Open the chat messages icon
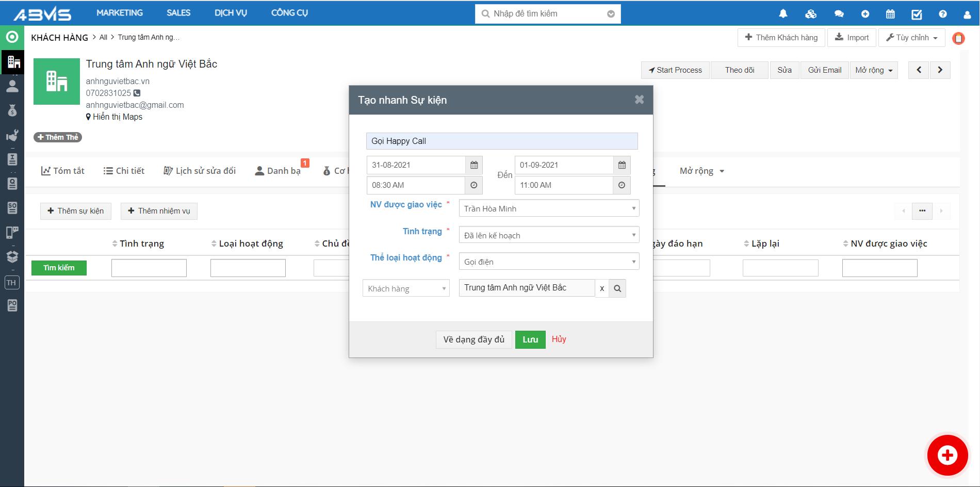The height and width of the screenshot is (487, 980). click(x=839, y=14)
